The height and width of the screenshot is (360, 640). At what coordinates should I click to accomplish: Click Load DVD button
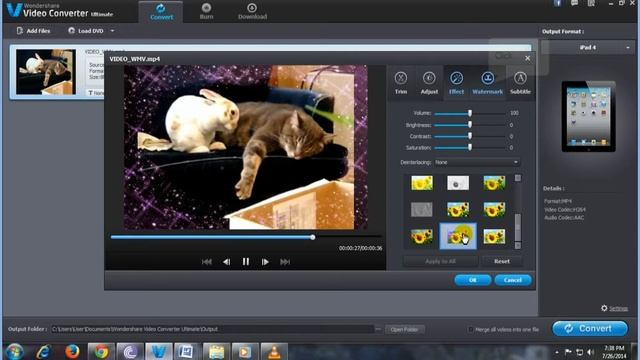coord(86,31)
